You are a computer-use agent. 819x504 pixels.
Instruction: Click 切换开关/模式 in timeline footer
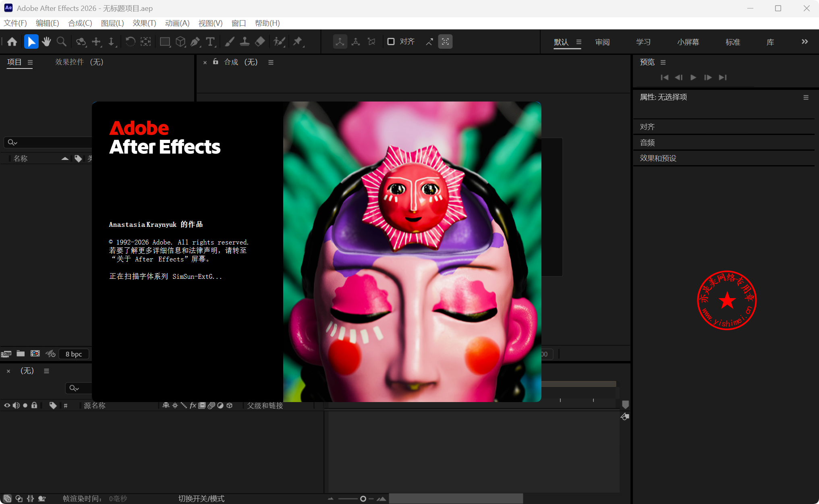coord(201,498)
